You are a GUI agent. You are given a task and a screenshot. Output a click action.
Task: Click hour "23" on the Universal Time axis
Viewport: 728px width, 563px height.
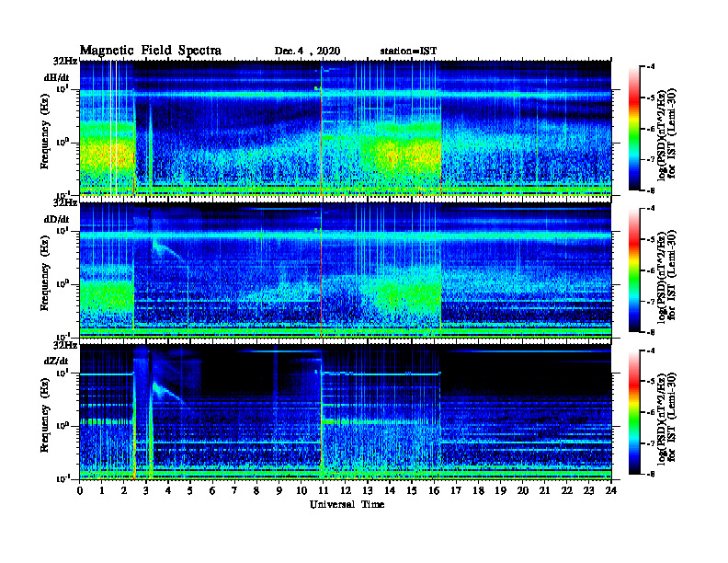(x=589, y=491)
